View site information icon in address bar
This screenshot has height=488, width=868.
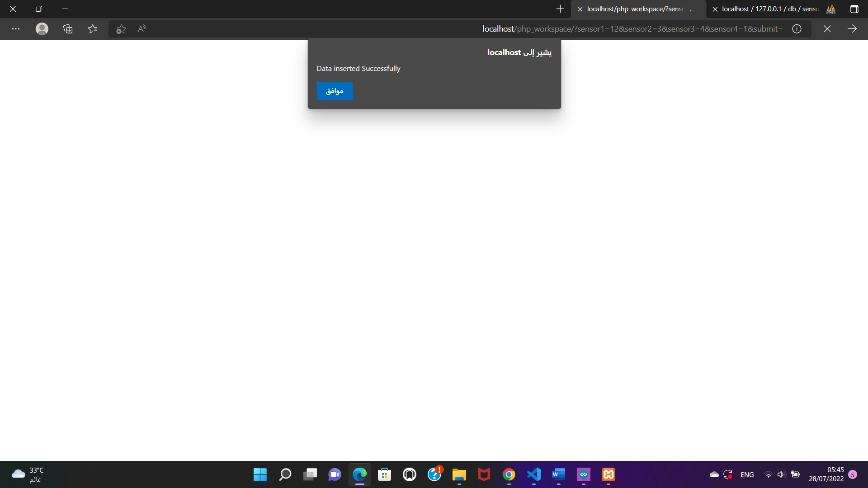coord(796,28)
